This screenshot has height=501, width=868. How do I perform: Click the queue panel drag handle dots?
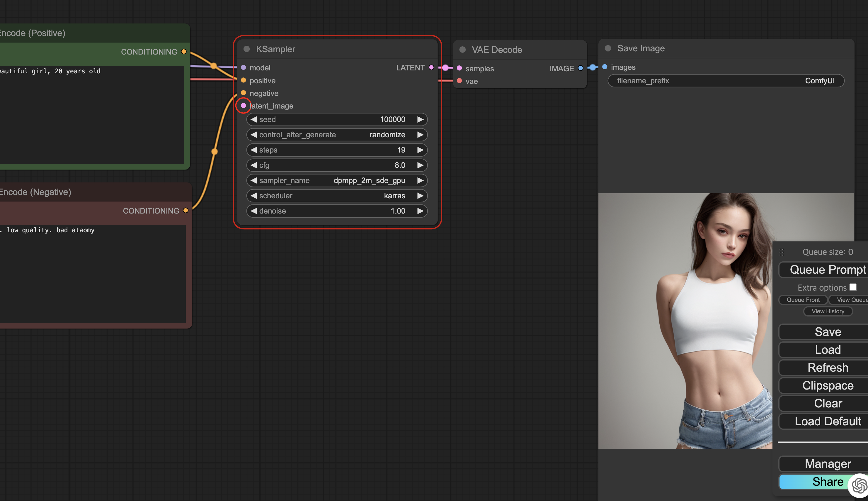pyautogui.click(x=781, y=252)
